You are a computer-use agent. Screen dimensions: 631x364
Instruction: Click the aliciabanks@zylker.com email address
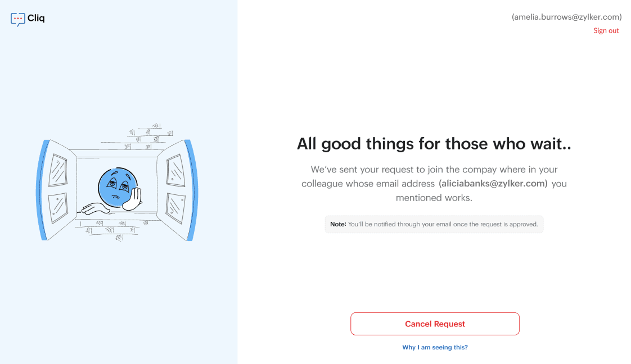point(493,184)
